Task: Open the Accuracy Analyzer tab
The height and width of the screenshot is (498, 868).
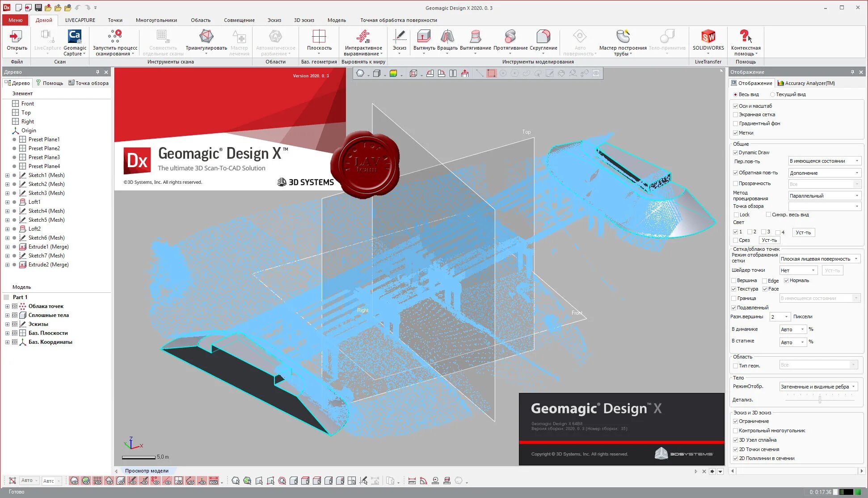Action: pos(806,83)
